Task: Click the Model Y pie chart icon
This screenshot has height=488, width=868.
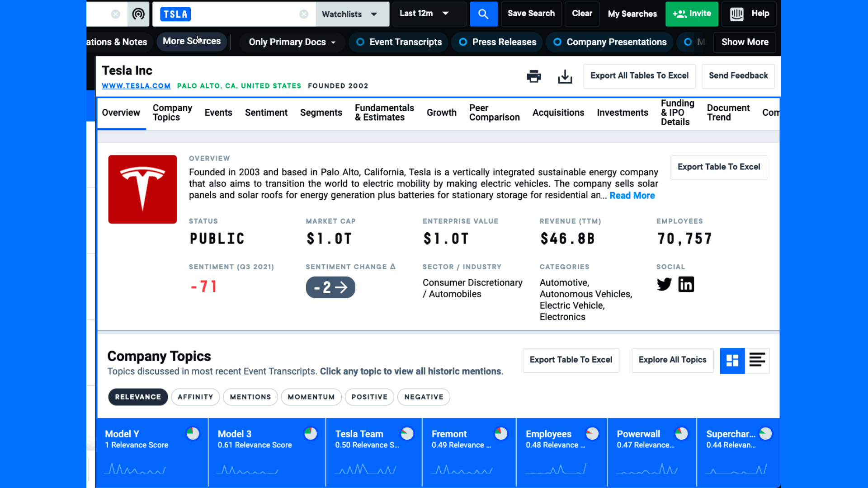Action: click(x=193, y=434)
